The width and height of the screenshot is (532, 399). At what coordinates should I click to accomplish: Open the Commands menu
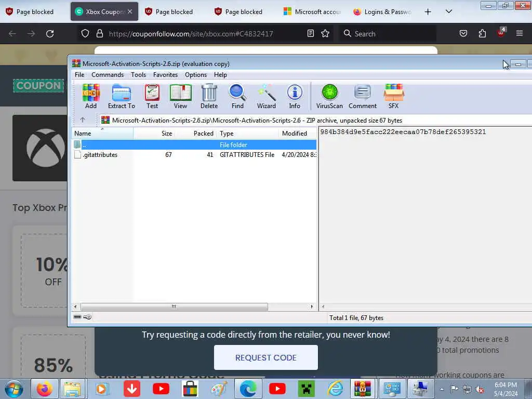point(108,75)
